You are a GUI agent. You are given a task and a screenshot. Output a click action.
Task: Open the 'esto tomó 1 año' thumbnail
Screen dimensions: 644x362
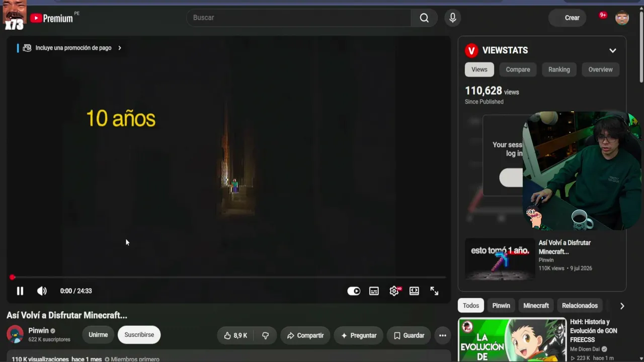(500, 258)
